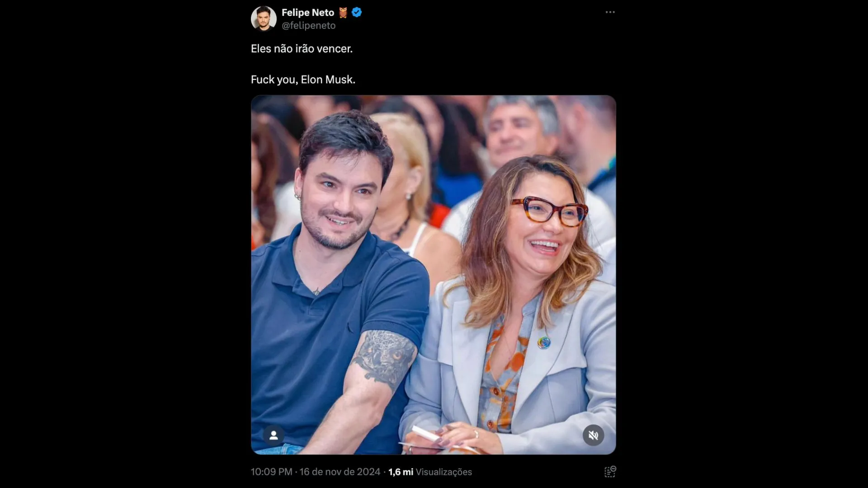Open Felipe Neto's profile avatar

tap(264, 19)
